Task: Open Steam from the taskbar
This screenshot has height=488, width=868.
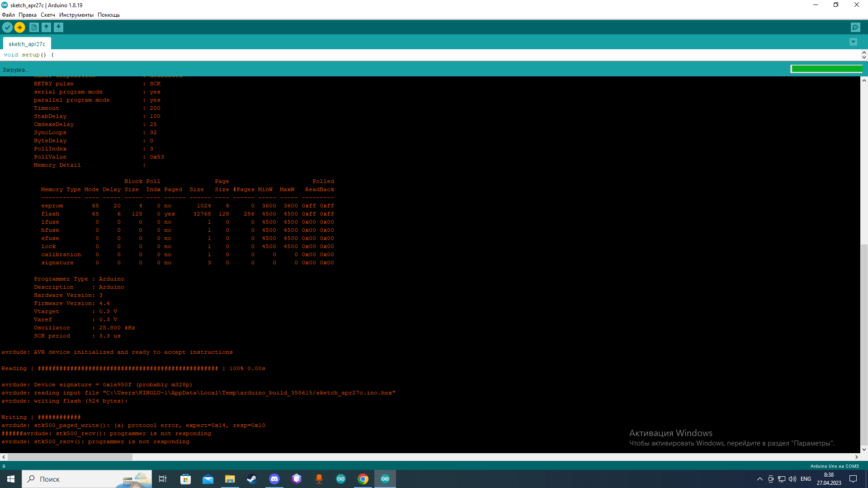Action: click(252, 479)
